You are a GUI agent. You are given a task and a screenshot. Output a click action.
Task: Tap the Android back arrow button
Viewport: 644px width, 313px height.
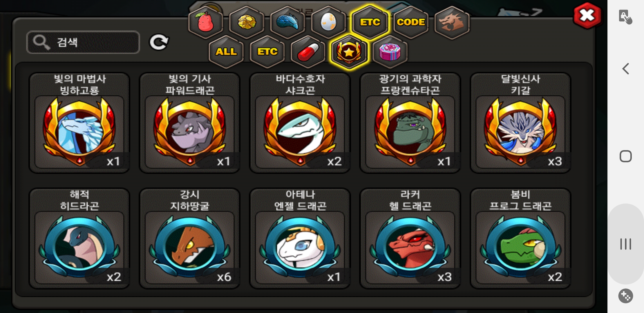pos(626,69)
